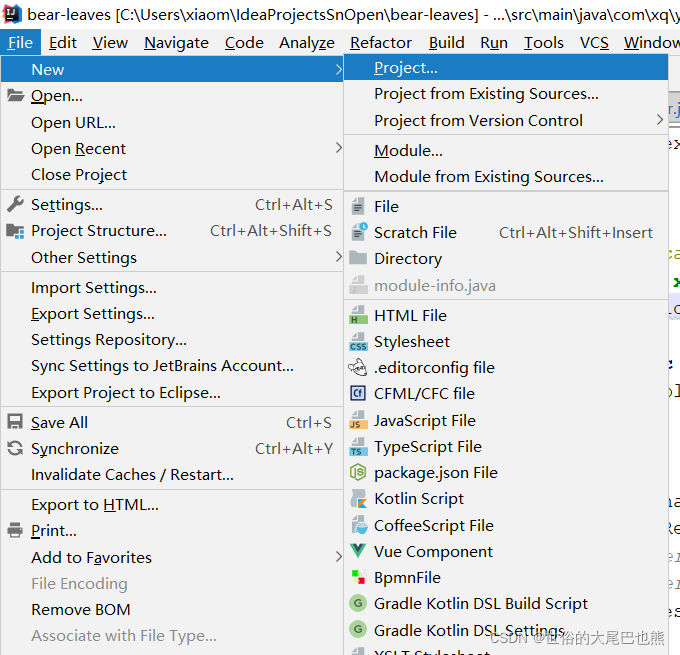Open the Navigate menu in menu bar
This screenshot has width=680, height=655.
click(176, 43)
